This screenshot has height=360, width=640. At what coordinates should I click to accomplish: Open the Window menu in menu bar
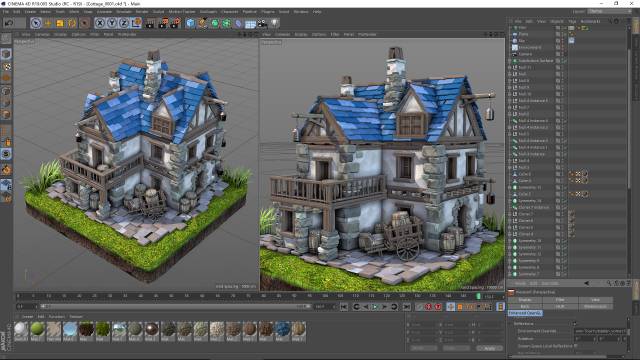[301, 12]
